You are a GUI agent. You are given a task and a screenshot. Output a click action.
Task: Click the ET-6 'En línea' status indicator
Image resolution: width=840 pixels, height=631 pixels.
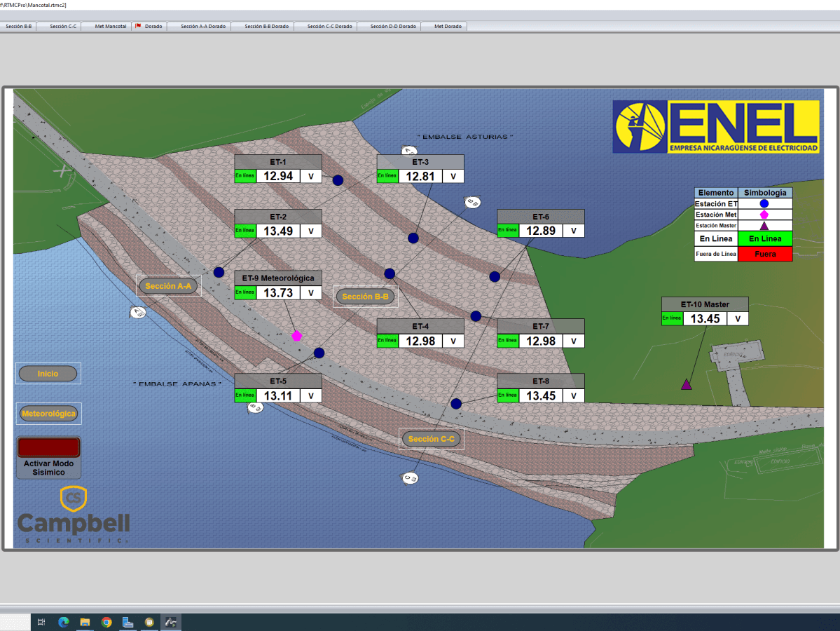(x=507, y=231)
